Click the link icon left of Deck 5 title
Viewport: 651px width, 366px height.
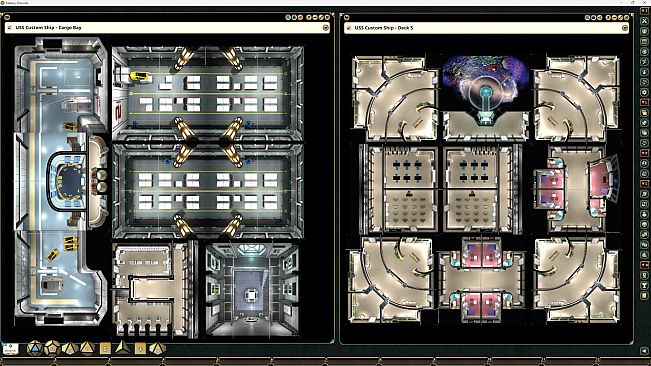349,28
